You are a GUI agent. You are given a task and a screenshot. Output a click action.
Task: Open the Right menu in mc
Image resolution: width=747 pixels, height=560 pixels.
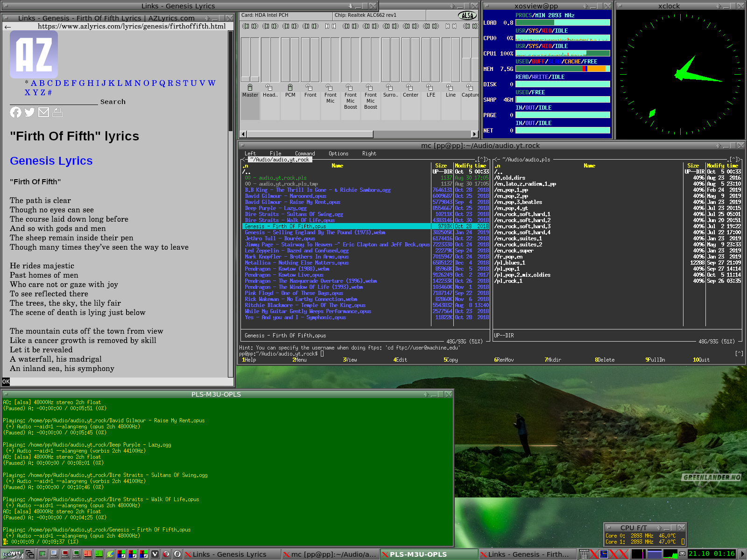point(369,154)
